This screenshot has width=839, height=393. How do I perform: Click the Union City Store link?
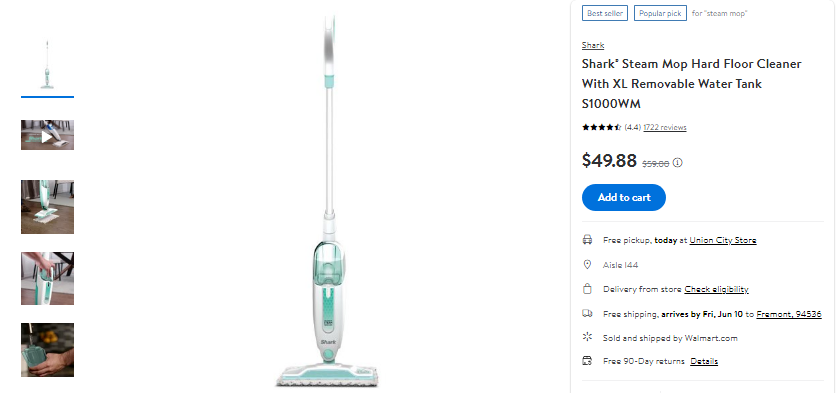click(x=723, y=240)
